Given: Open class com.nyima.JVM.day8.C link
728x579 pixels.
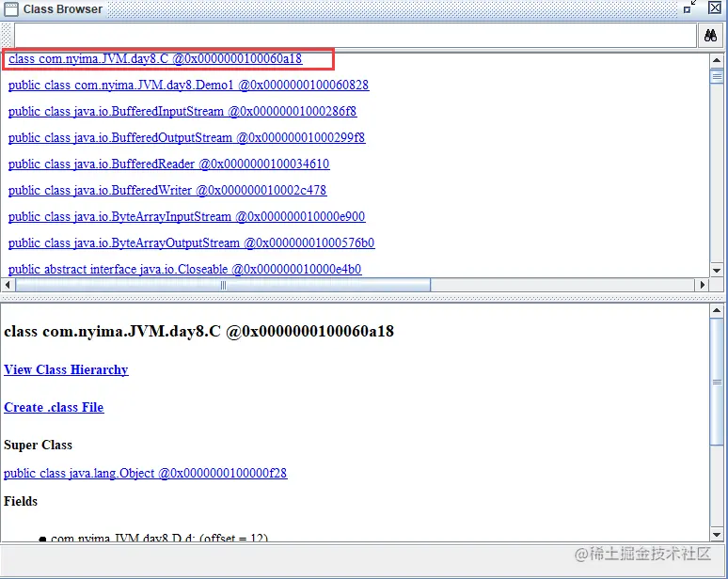Looking at the screenshot, I should (x=155, y=59).
